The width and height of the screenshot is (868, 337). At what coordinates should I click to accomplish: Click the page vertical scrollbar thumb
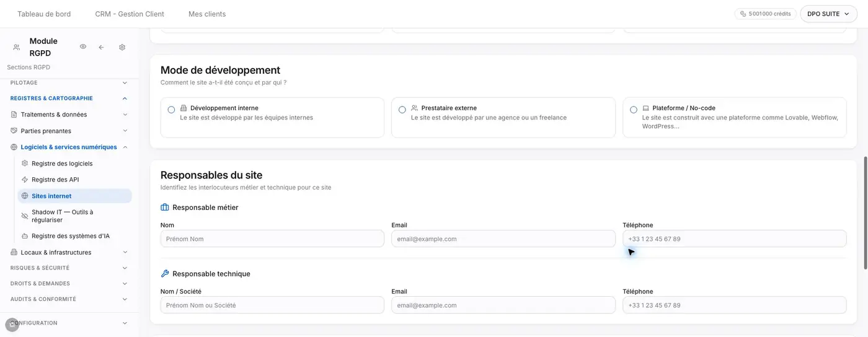[865, 212]
